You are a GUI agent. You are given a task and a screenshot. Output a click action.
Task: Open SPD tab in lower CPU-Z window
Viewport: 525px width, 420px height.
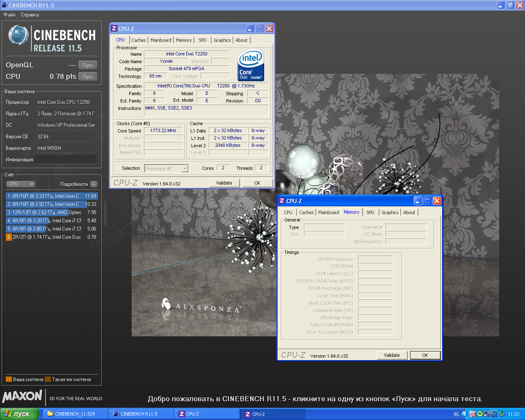pyautogui.click(x=370, y=212)
